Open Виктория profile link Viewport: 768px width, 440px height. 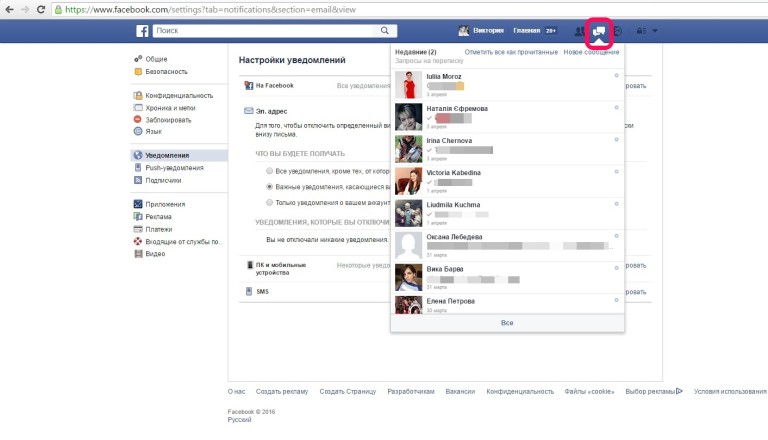(x=488, y=30)
